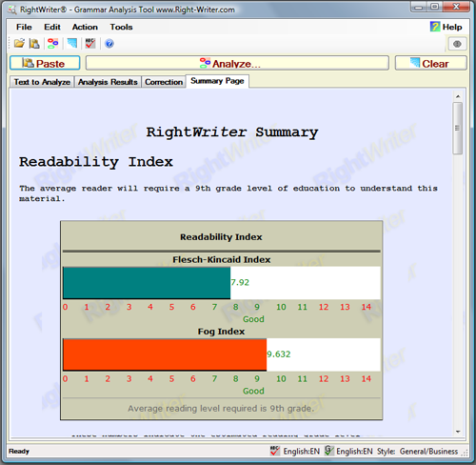
Task: Click the RightWriter title bar app icon
Action: click(x=12, y=10)
